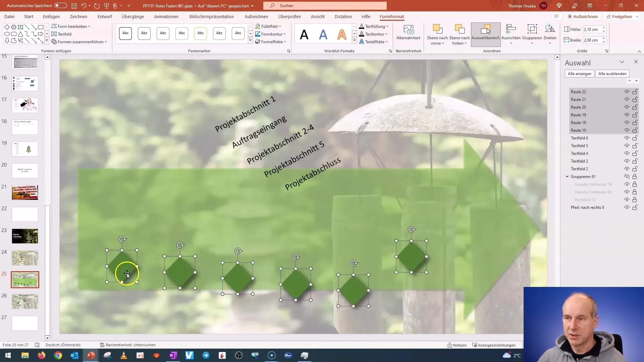
Task: Click the Textfeld insert icon
Action: (x=54, y=34)
